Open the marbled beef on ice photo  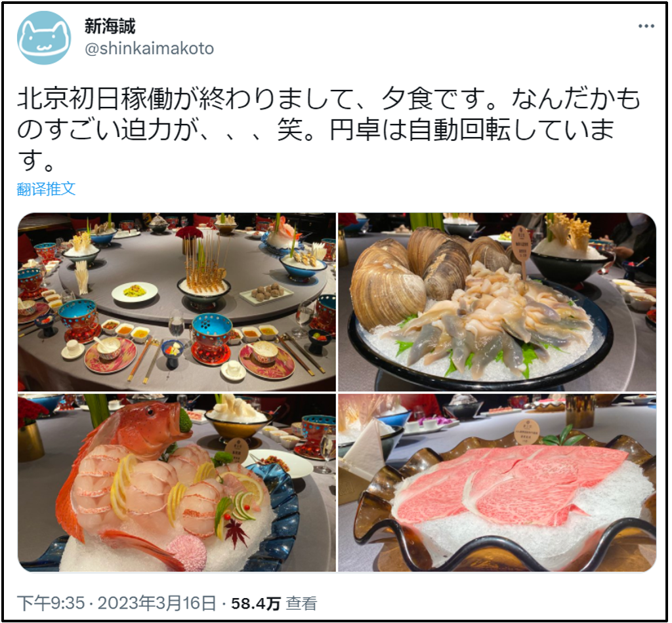tap(497, 483)
